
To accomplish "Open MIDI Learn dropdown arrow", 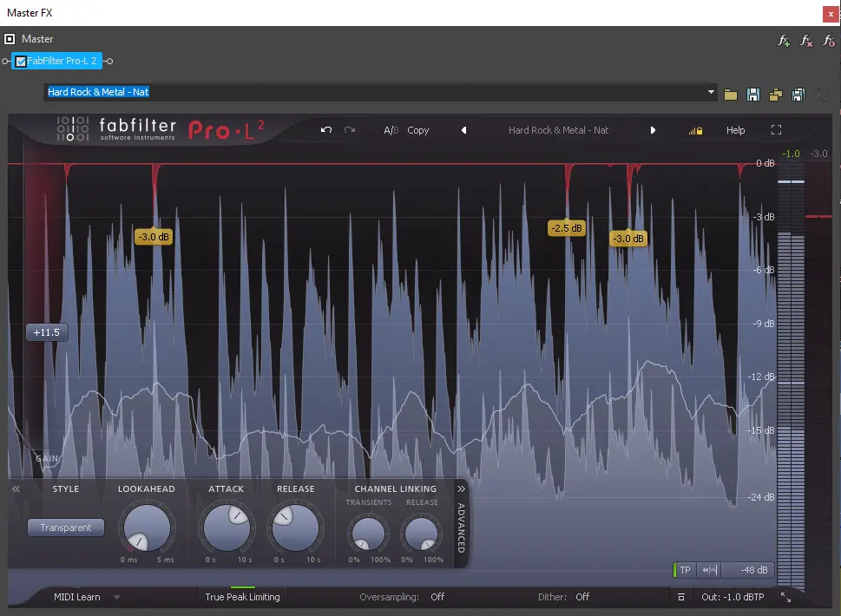I will (116, 597).
